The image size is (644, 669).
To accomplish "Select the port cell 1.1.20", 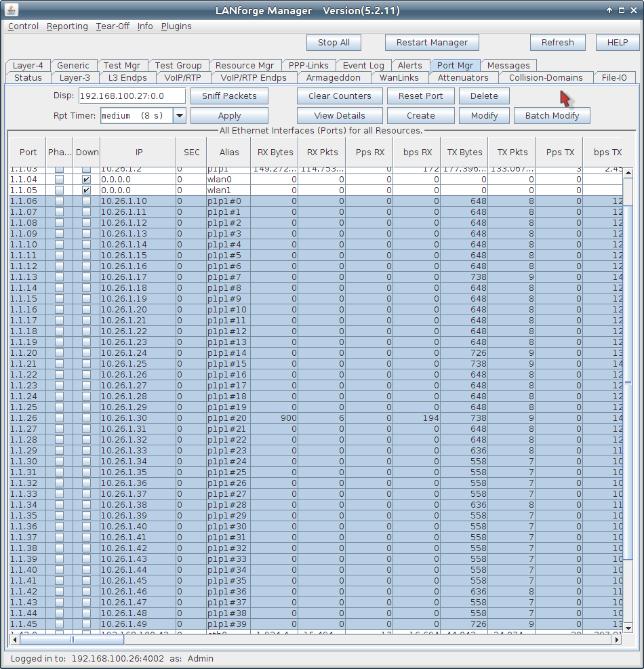I will pyautogui.click(x=28, y=353).
